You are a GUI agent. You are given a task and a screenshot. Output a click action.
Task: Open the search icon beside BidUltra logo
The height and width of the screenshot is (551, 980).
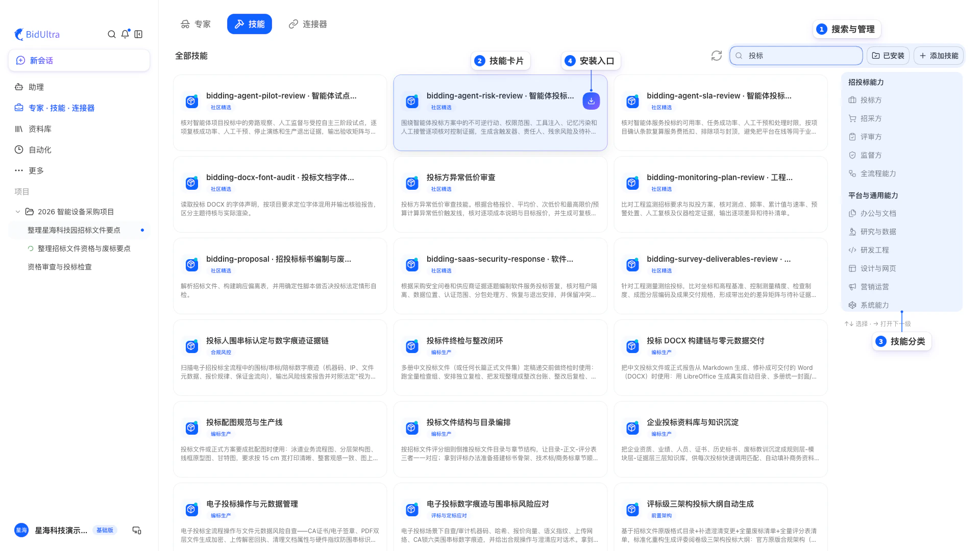click(111, 34)
